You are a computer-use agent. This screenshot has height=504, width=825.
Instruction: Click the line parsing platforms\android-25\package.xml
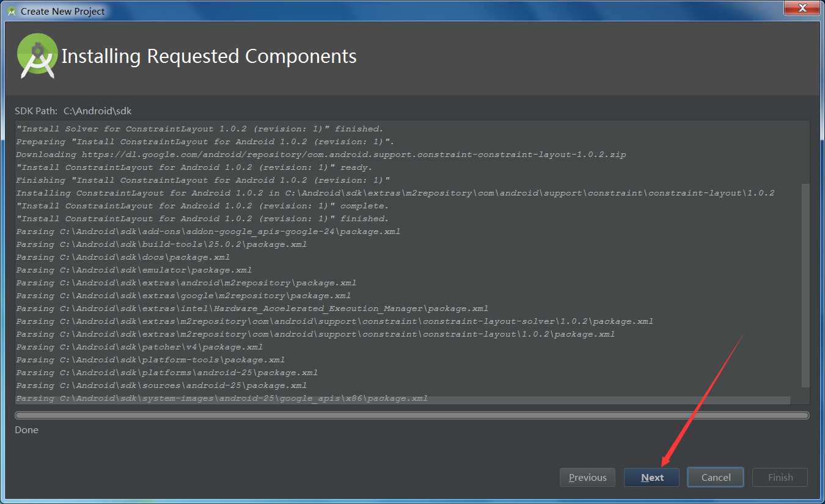(x=167, y=373)
